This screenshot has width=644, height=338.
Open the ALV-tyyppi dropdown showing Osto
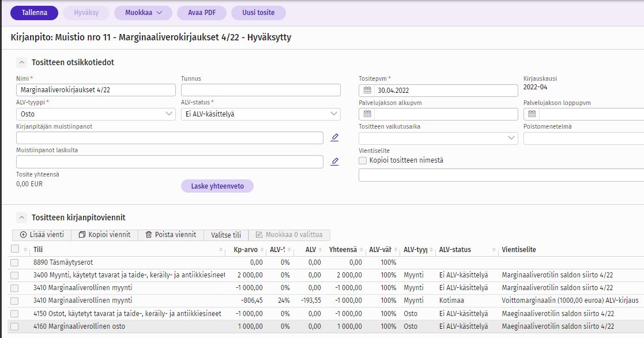tap(96, 114)
